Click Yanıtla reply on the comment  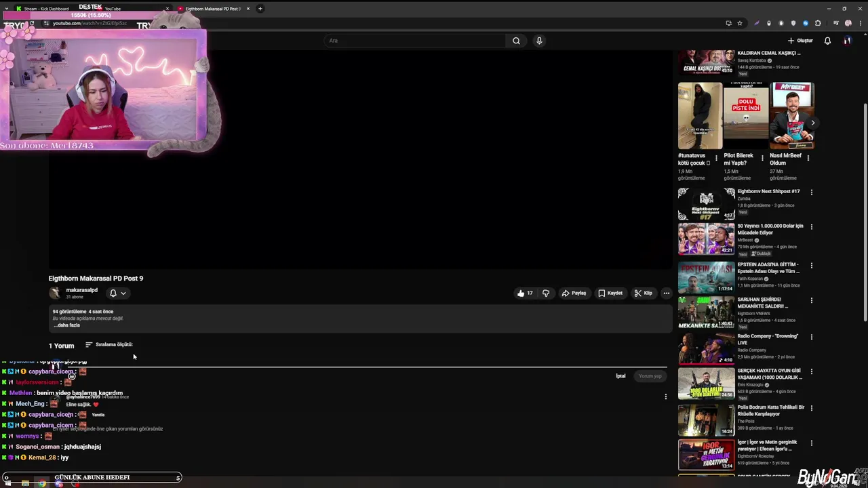click(98, 415)
